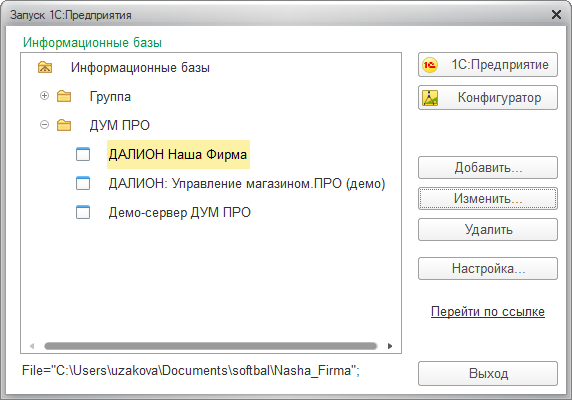Click the horizontal scrollbar right arrow
The width and height of the screenshot is (572, 400).
[x=390, y=346]
